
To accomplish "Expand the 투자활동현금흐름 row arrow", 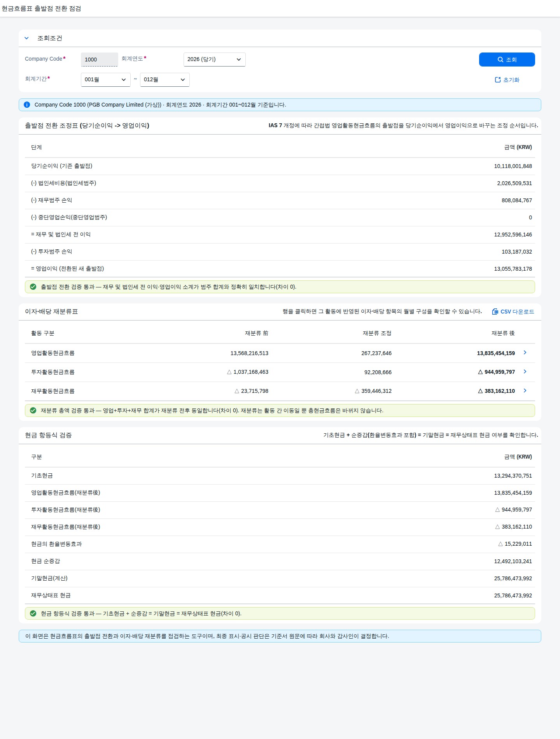I will pos(525,371).
